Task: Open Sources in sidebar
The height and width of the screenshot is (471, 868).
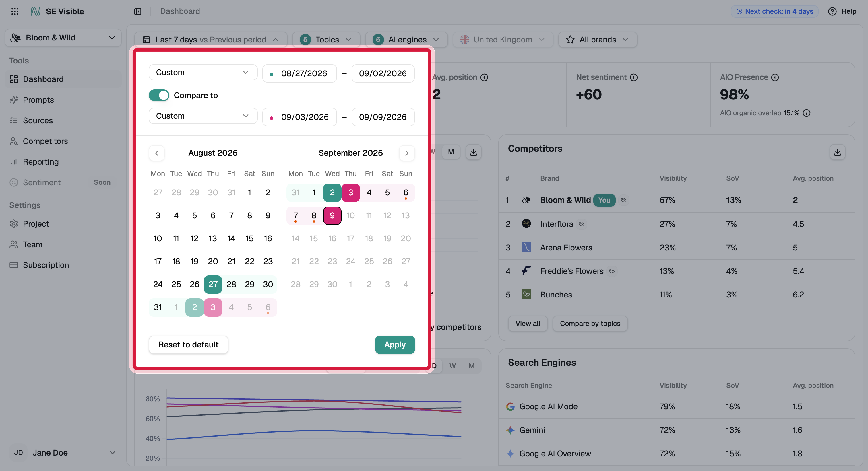Action: click(x=63, y=120)
